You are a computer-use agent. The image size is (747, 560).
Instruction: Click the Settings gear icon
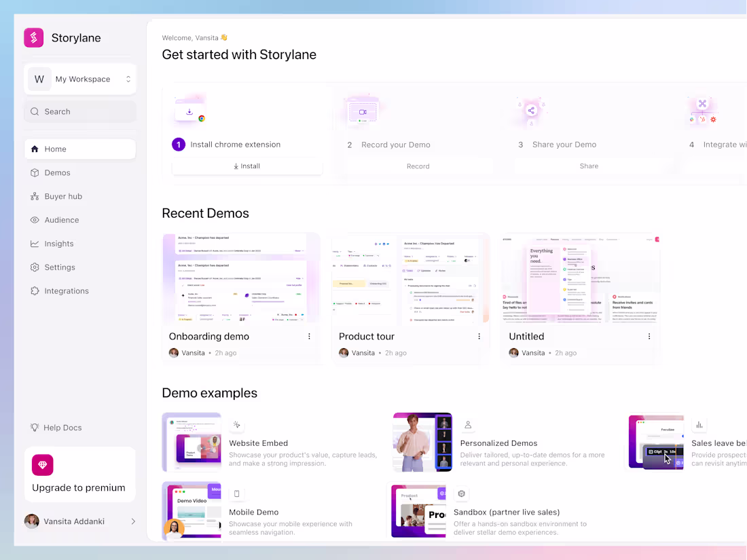point(35,267)
